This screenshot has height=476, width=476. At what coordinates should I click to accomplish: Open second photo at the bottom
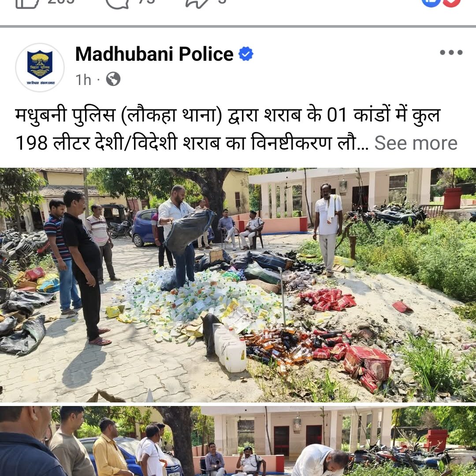(x=238, y=441)
